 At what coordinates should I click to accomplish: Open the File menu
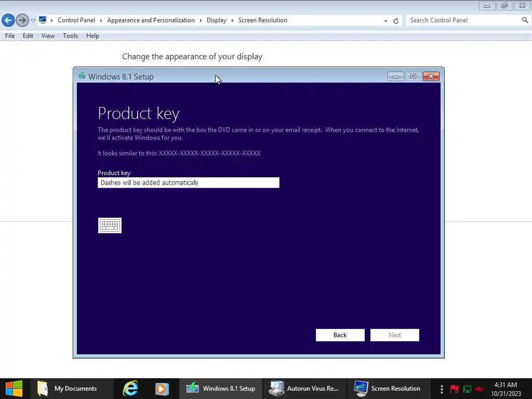[10, 36]
